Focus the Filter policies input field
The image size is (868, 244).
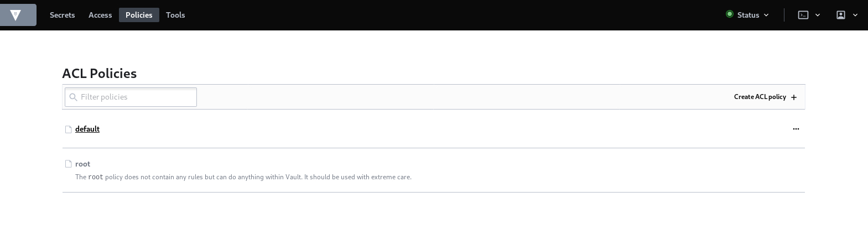[137, 97]
